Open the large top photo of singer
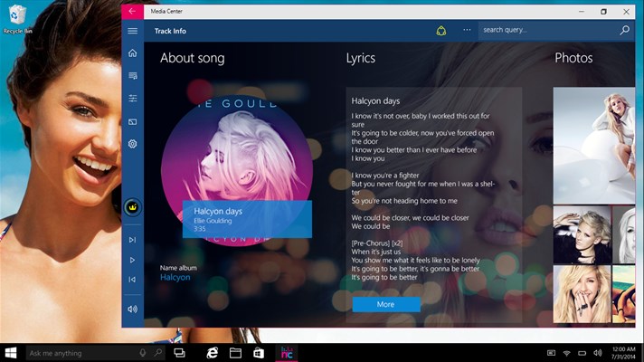This screenshot has height=362, width=644. point(594,146)
